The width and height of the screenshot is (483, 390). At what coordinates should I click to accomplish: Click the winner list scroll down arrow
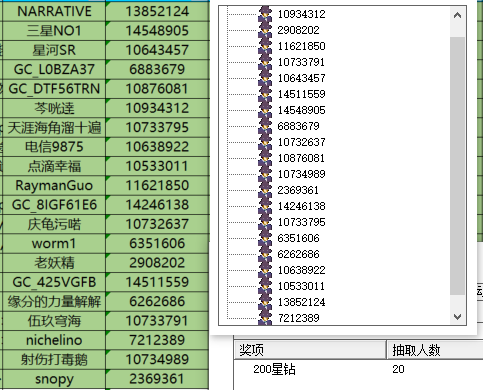point(457,316)
